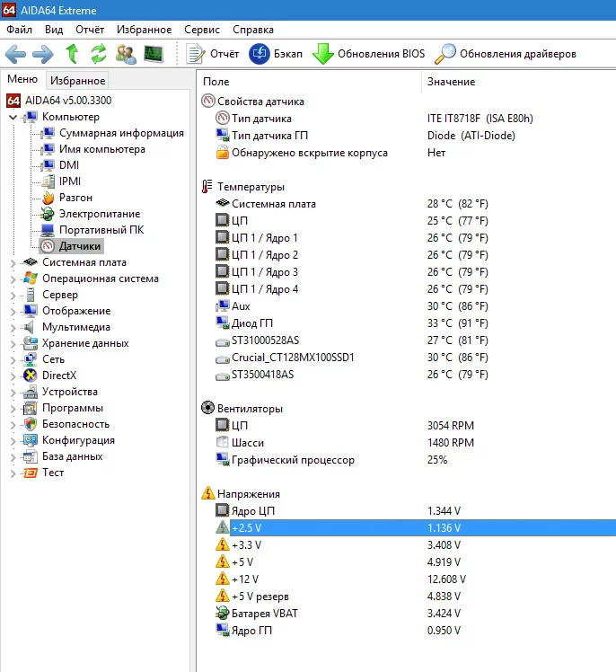The height and width of the screenshot is (672, 616).
Task: Click the Электропитание icon
Action: coord(47,214)
